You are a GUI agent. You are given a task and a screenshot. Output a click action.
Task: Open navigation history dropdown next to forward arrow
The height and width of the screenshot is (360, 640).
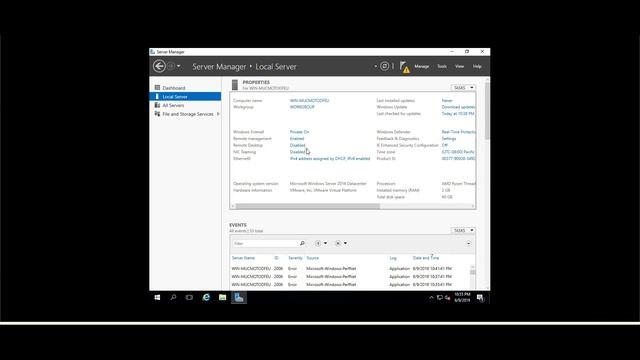(179, 66)
